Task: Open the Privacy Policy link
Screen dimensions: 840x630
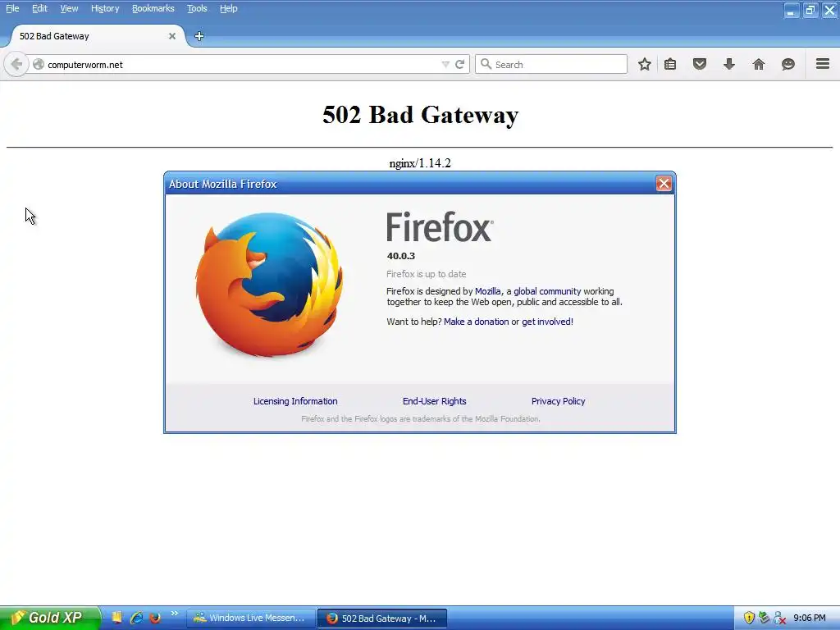Action: tap(558, 401)
